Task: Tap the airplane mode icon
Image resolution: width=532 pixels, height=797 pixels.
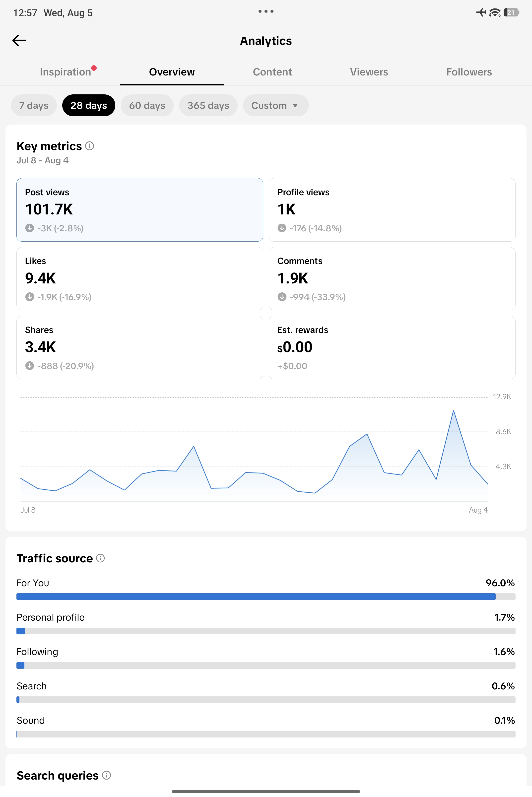Action: point(481,12)
